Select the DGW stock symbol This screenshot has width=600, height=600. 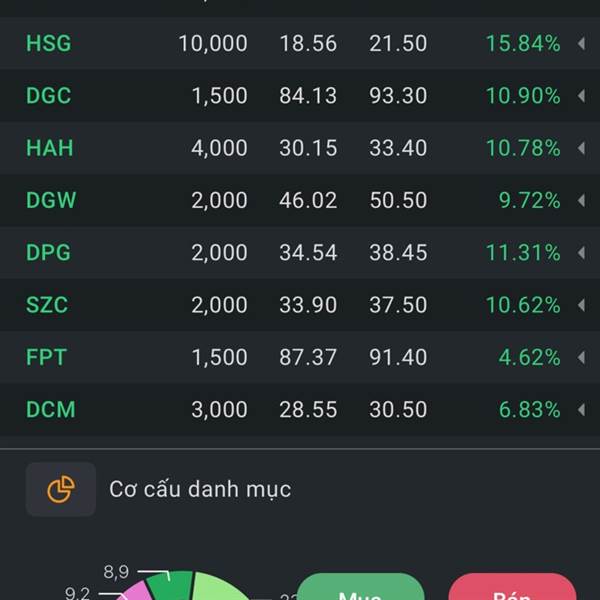[x=51, y=201]
